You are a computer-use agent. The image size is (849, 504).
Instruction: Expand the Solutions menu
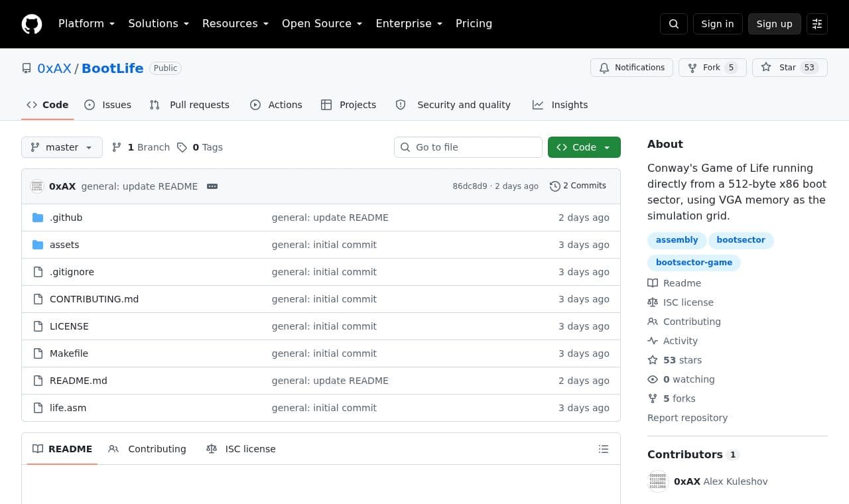pyautogui.click(x=159, y=24)
